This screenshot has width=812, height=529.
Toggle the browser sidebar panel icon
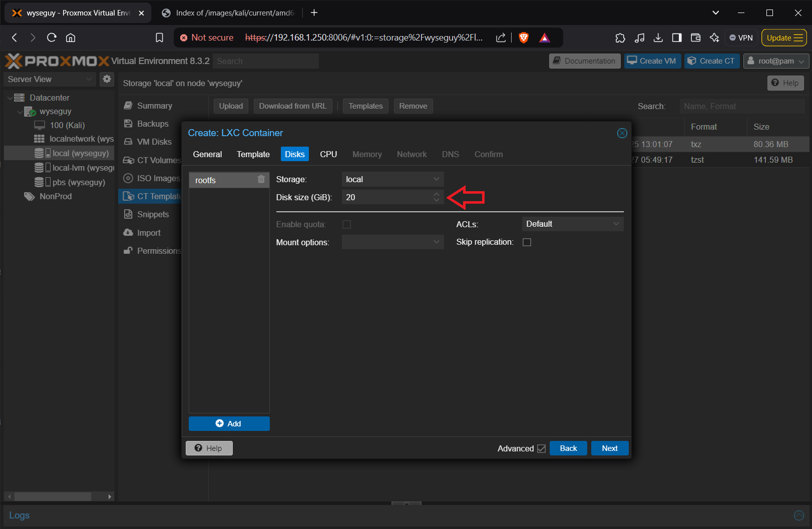tap(677, 38)
